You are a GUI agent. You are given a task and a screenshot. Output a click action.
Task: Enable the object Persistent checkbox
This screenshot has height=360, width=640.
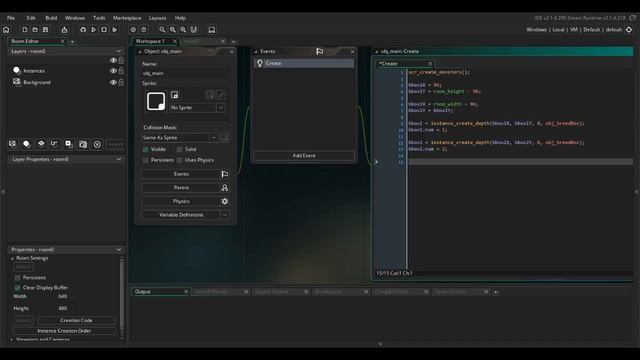coord(146,160)
